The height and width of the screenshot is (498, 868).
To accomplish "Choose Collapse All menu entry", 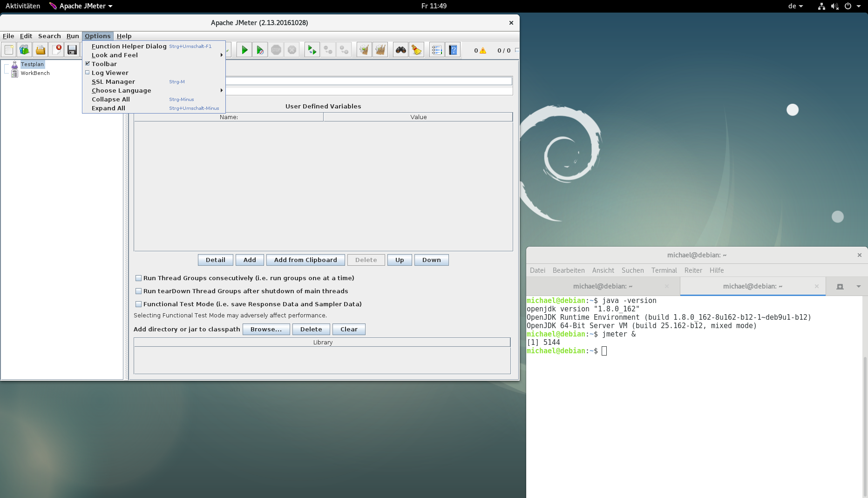I will click(x=154, y=99).
